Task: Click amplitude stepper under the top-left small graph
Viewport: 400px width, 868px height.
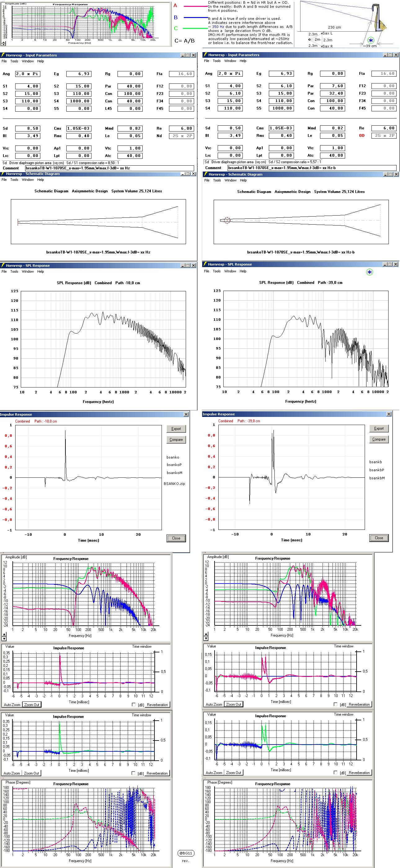Action: 4,43
